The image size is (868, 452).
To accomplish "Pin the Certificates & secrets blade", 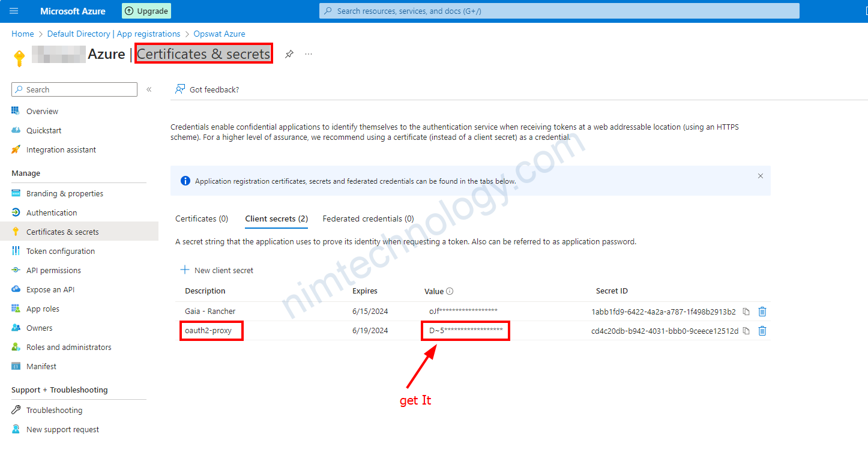I will (289, 54).
